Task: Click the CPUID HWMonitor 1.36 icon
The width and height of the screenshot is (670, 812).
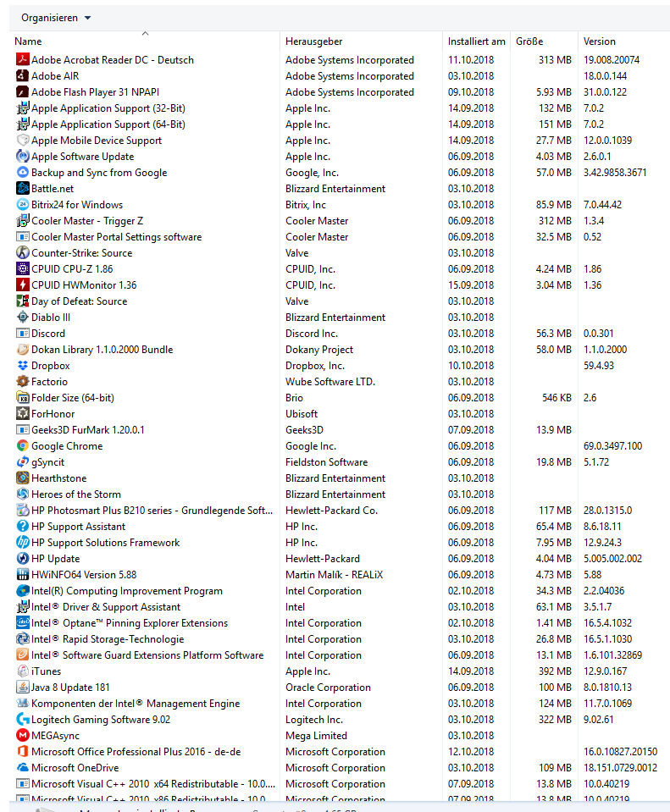Action: (x=22, y=284)
